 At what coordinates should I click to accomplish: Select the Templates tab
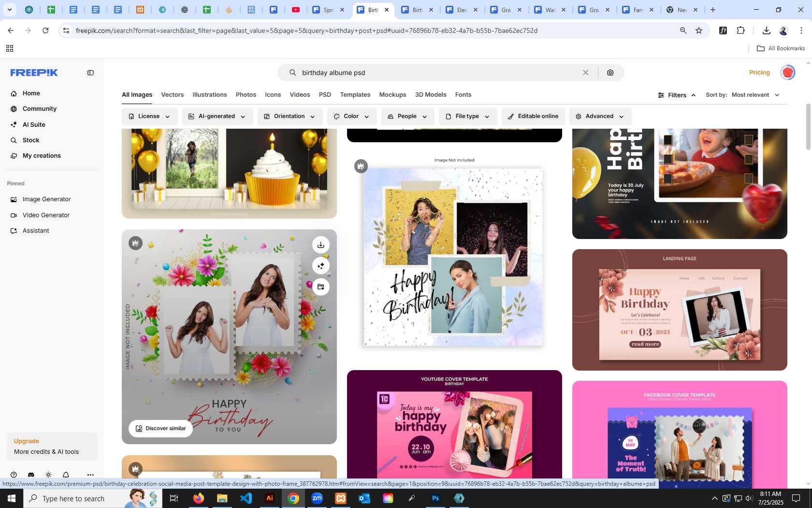pyautogui.click(x=355, y=95)
